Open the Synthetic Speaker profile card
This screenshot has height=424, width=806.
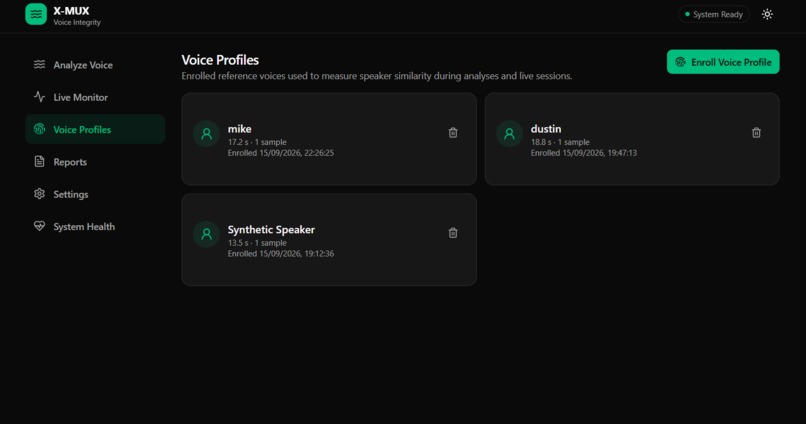coord(329,239)
